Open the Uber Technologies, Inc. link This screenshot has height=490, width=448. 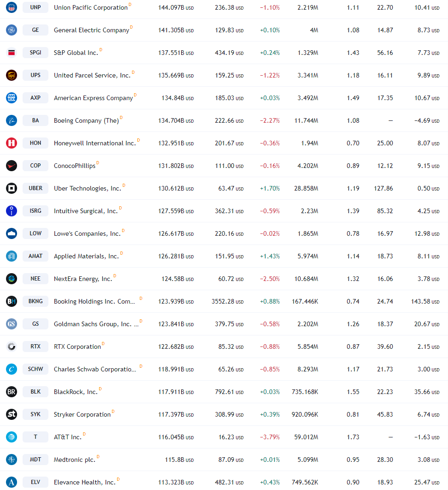point(88,188)
